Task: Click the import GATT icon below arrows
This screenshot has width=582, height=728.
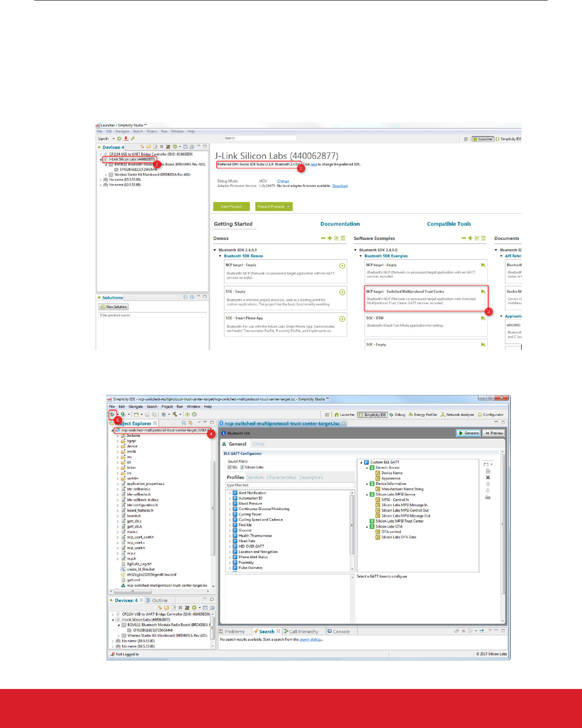Action: (488, 497)
